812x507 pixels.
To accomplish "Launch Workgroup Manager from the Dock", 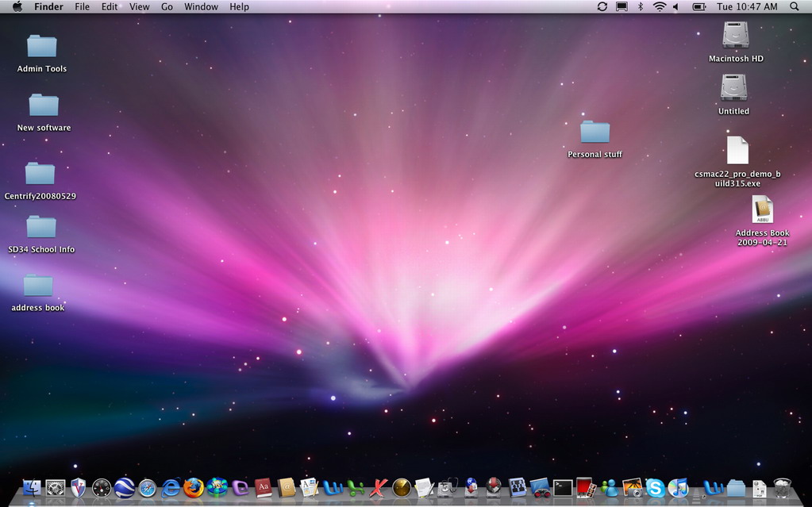I will point(517,488).
